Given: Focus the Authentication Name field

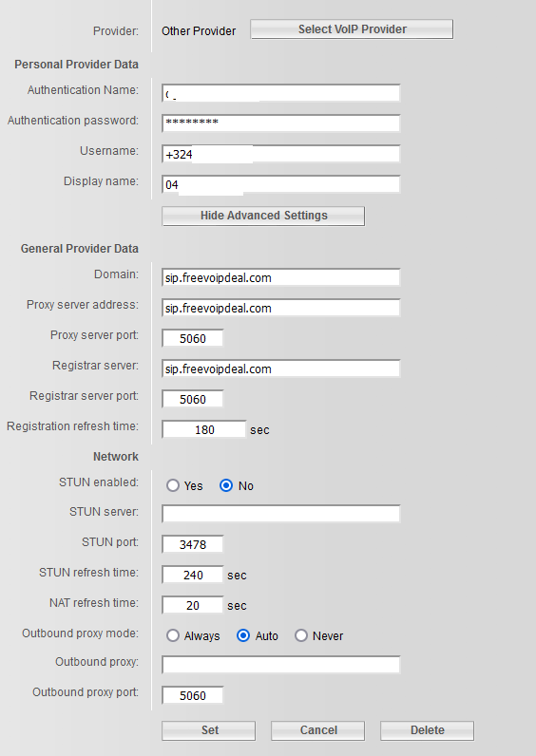Looking at the screenshot, I should point(280,93).
